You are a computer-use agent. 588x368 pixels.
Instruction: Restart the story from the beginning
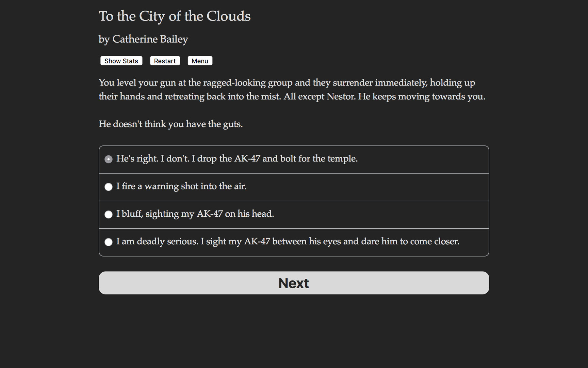[165, 61]
